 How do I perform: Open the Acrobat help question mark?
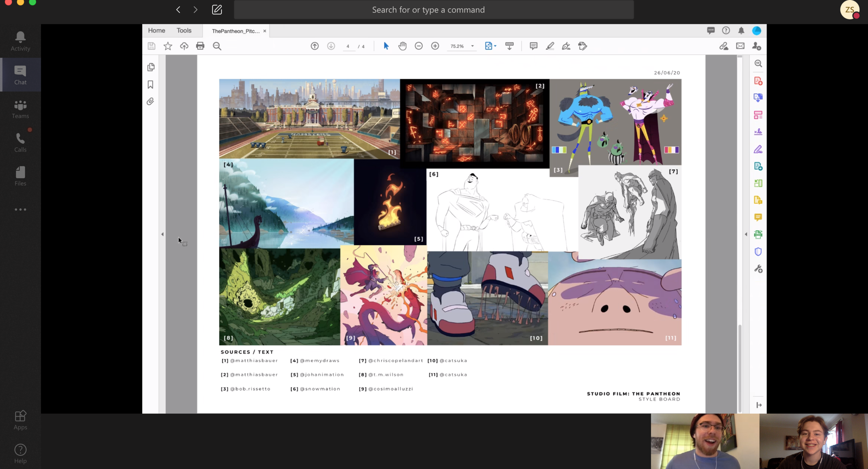[726, 31]
